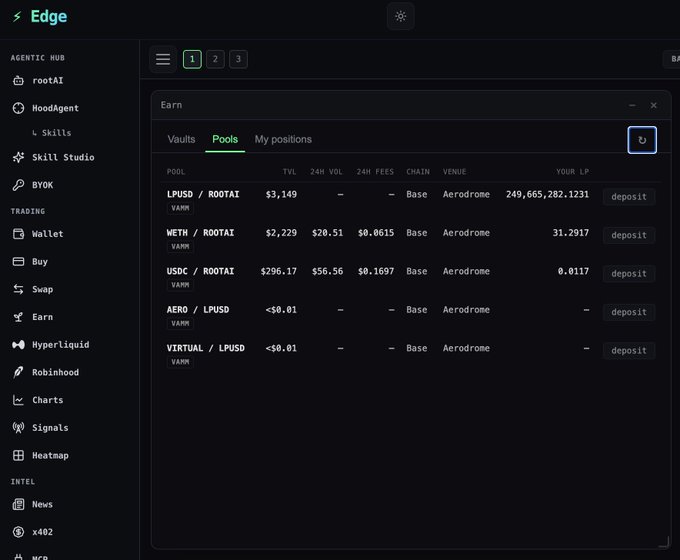This screenshot has width=680, height=560.
Task: Open the BYOK key icon
Action: tap(18, 185)
